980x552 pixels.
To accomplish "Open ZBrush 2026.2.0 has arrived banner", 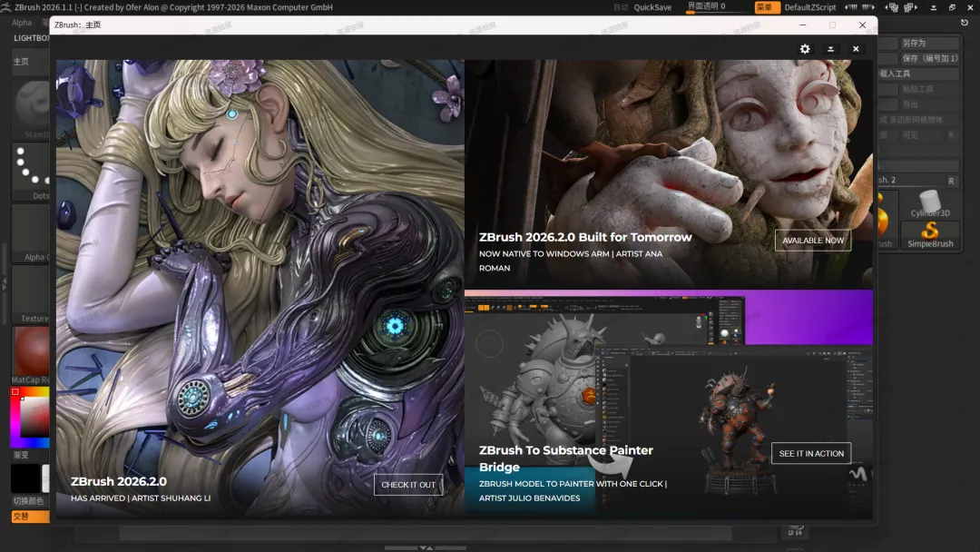I will pos(260,289).
